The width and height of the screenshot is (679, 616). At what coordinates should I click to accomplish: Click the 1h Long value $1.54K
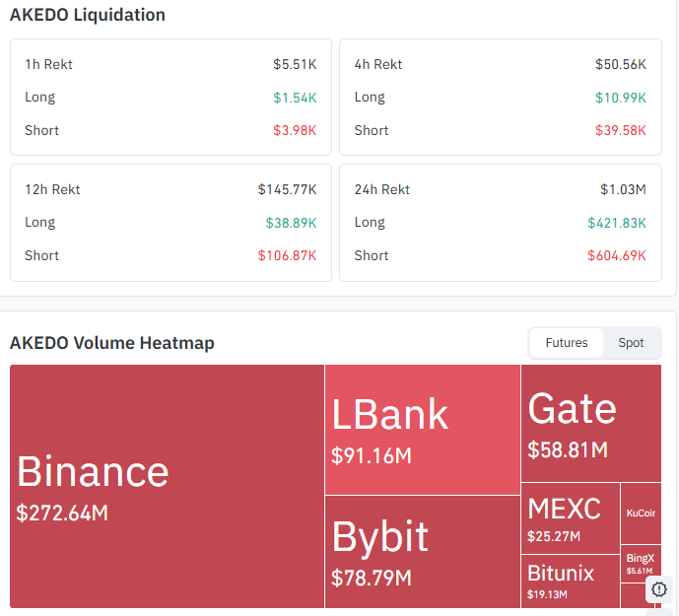click(x=295, y=98)
